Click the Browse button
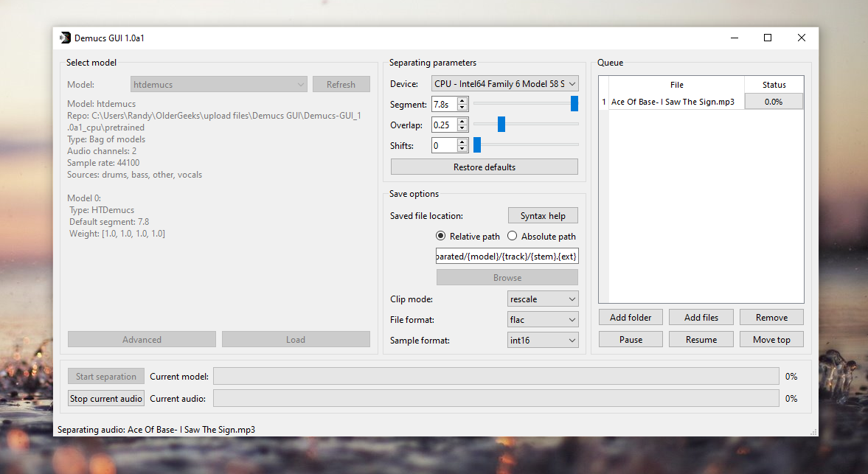Image resolution: width=868 pixels, height=474 pixels. pos(507,278)
